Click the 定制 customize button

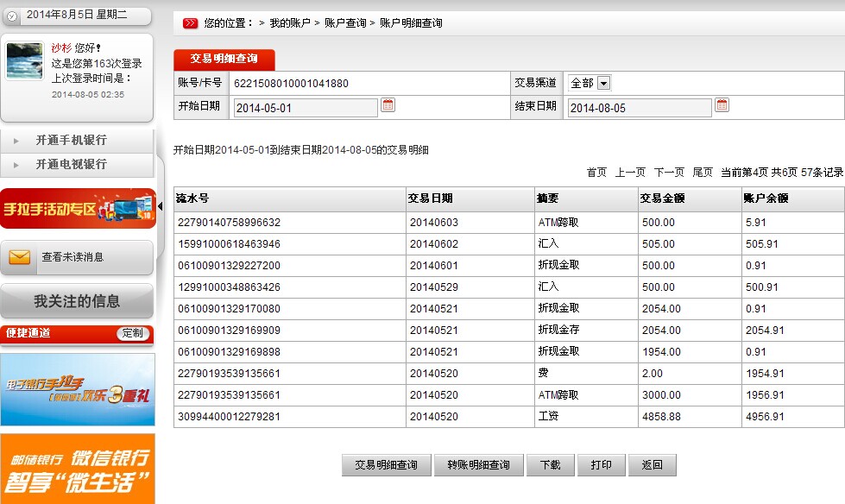coord(133,333)
